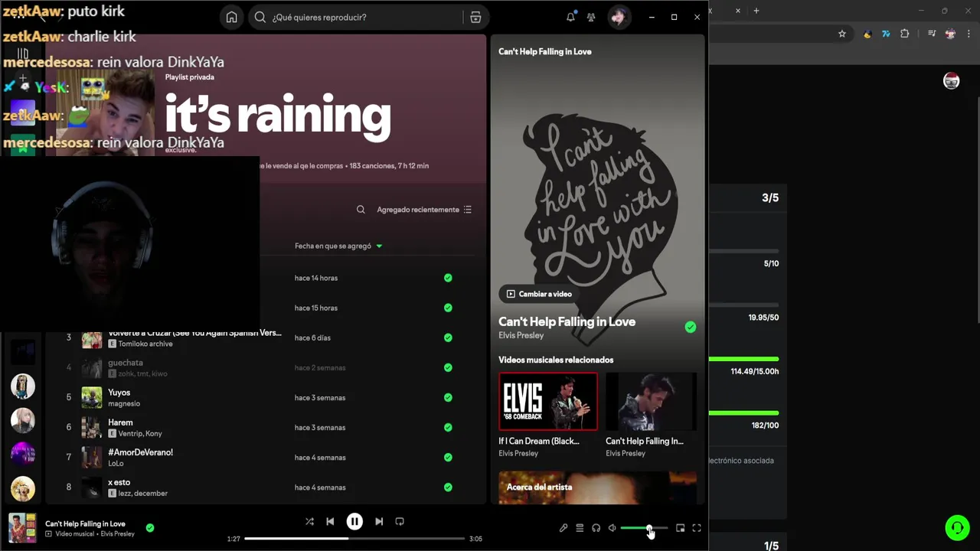Select 'Volverte a Cruzar' track title
The width and height of the screenshot is (980, 551).
tap(194, 333)
